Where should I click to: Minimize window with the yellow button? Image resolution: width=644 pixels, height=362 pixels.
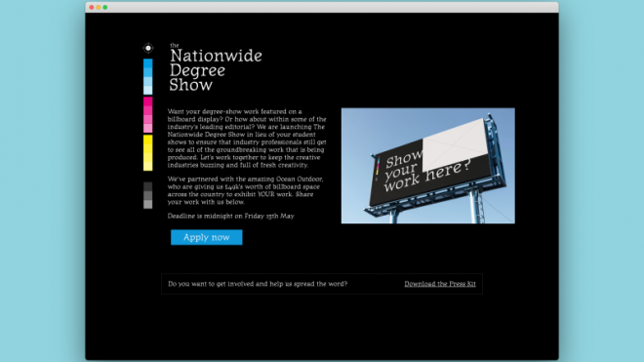pyautogui.click(x=99, y=8)
